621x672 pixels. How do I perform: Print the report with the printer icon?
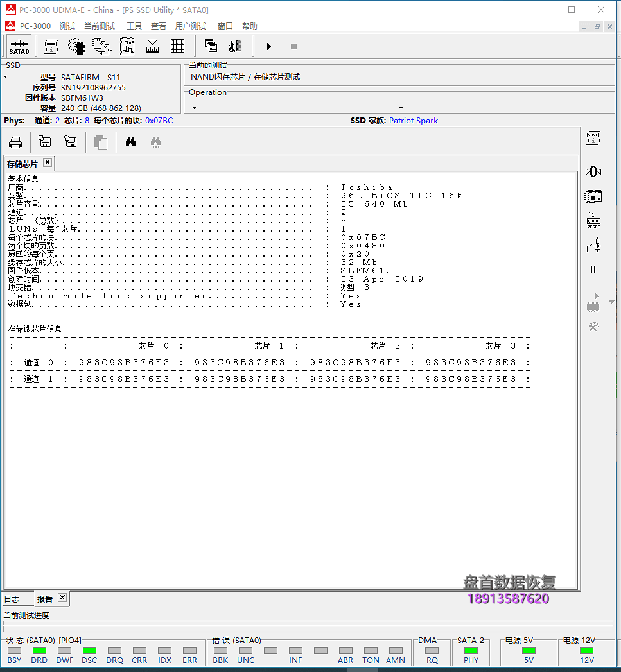click(15, 142)
